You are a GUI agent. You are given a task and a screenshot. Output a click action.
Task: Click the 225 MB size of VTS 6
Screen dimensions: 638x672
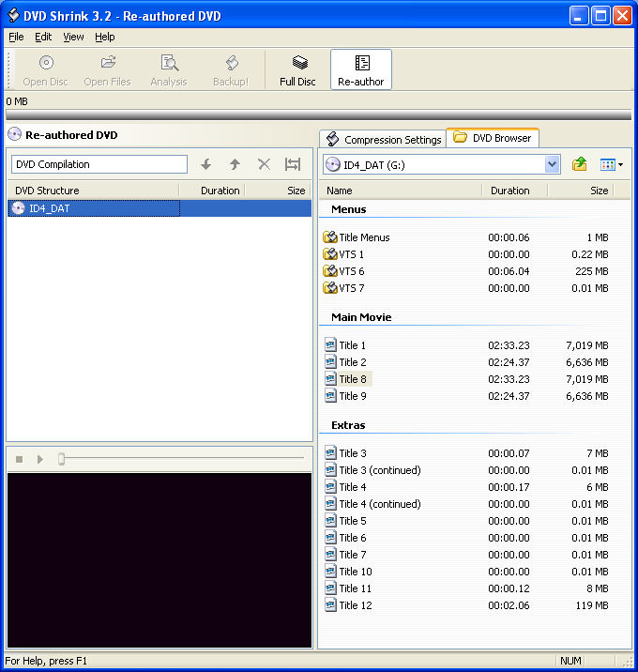592,271
